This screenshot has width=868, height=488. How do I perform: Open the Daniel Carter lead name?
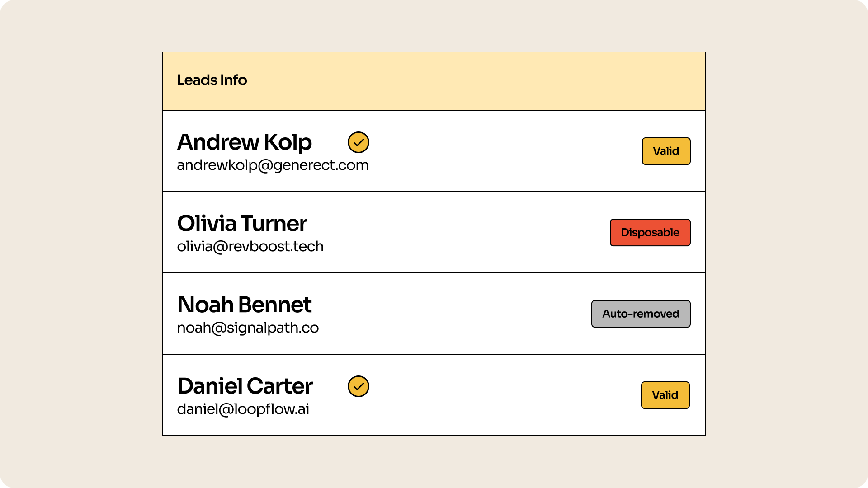pos(245,386)
